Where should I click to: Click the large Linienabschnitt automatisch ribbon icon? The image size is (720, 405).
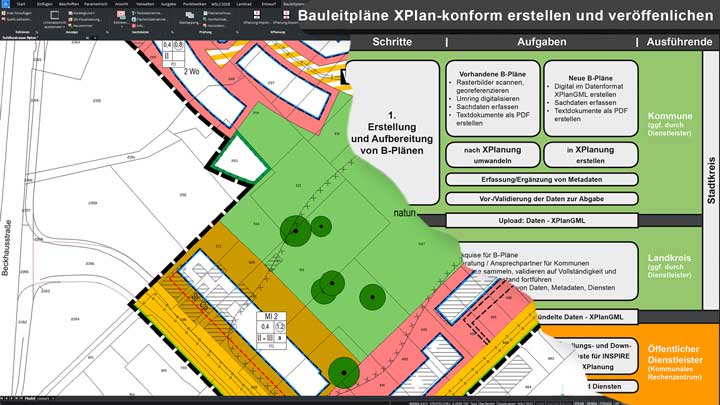click(x=55, y=15)
